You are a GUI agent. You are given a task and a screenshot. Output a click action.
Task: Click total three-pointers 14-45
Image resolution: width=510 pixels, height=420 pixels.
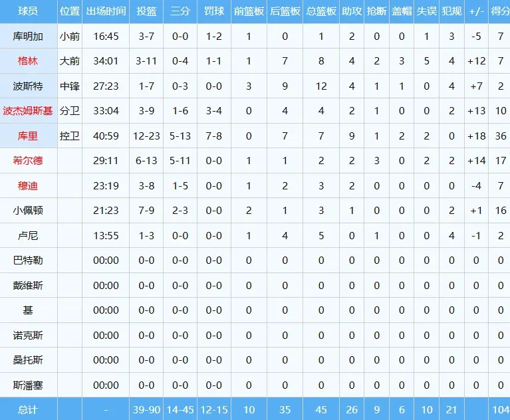click(x=180, y=410)
